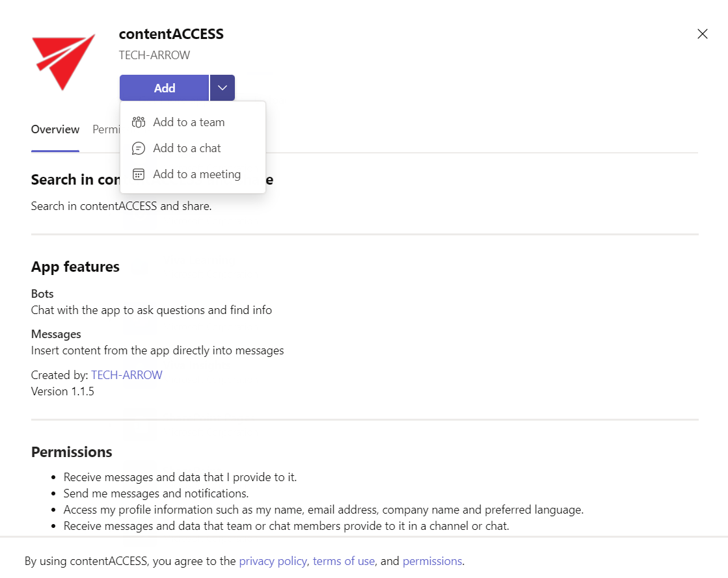
Task: Click the TECH-ARROW publisher name under the title
Action: 154,55
